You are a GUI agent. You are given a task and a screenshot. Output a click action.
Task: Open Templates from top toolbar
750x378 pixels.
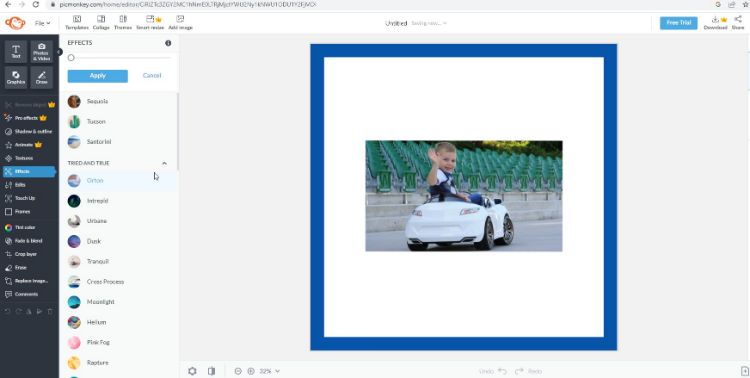tap(77, 22)
